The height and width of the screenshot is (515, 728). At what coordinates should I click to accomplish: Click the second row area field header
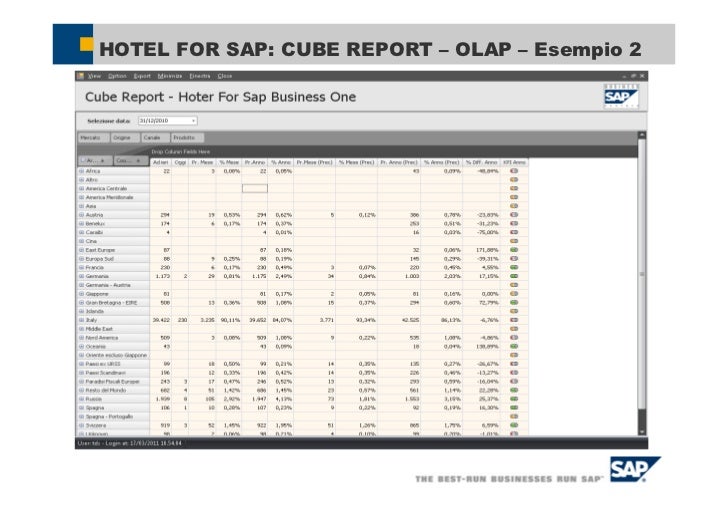coord(130,161)
